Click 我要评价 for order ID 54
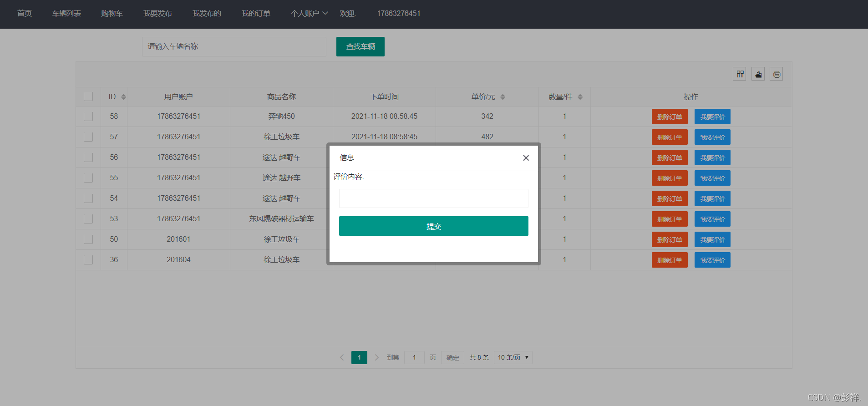 [x=712, y=198]
